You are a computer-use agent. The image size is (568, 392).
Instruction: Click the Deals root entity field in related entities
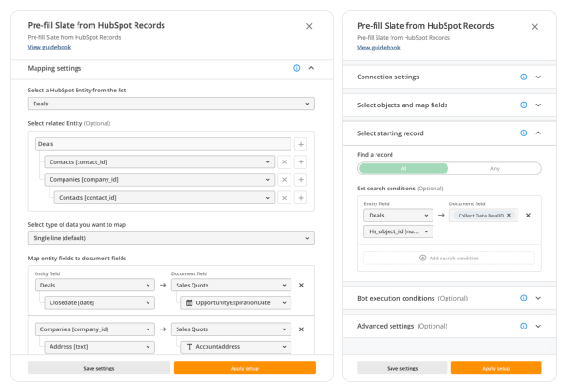163,144
